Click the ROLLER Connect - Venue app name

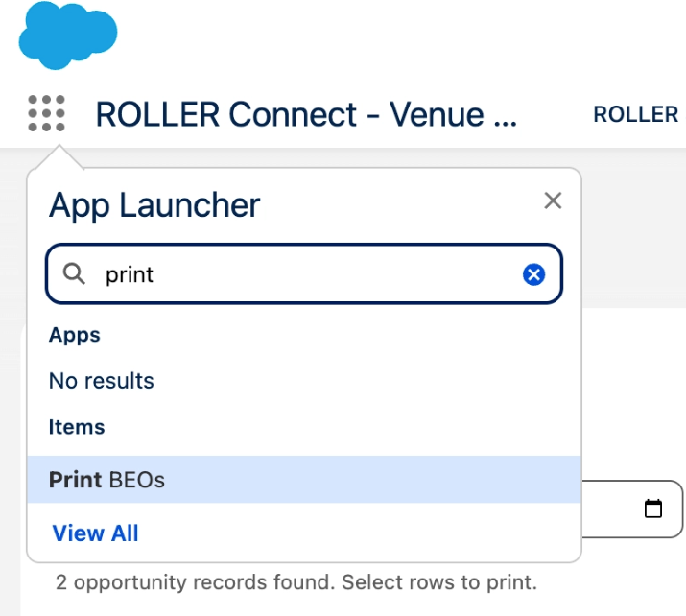tap(306, 114)
